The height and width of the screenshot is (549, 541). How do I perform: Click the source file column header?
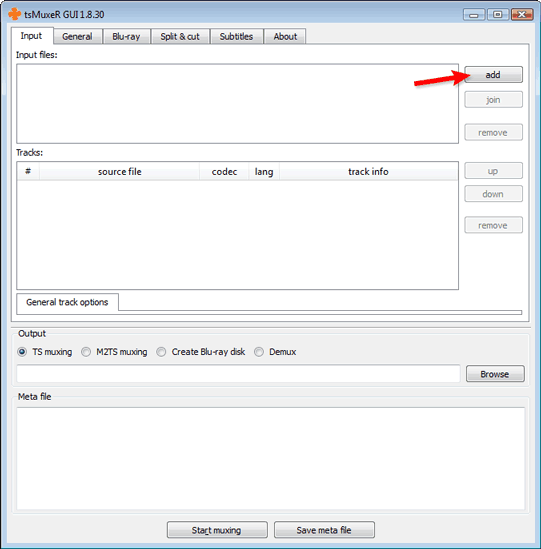[x=119, y=172]
